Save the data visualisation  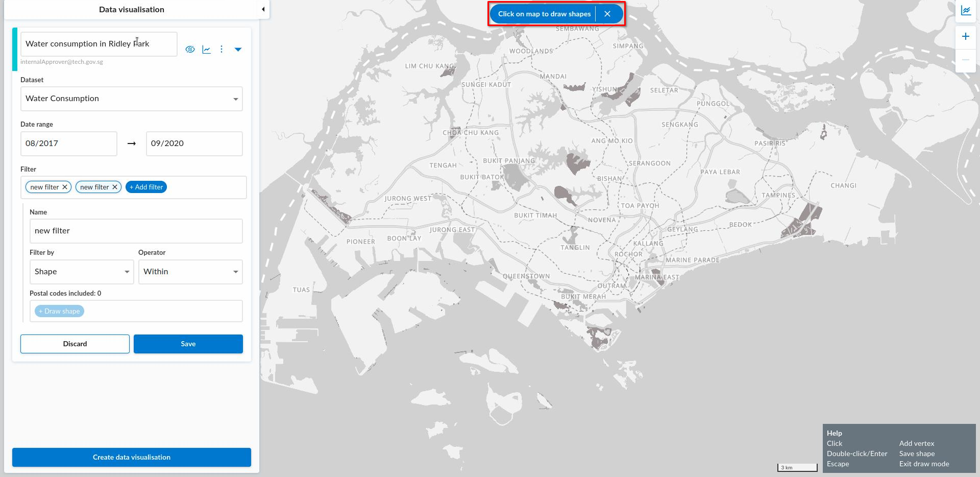(188, 344)
